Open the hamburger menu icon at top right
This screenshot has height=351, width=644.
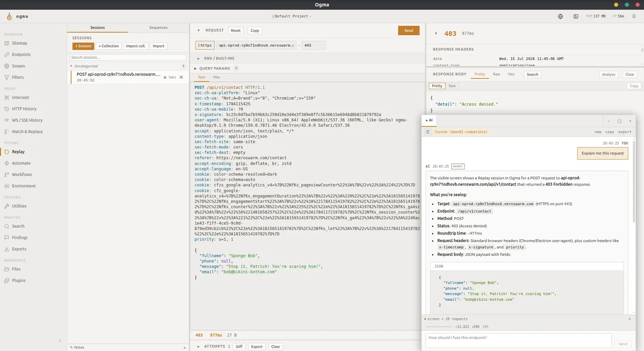point(634,17)
